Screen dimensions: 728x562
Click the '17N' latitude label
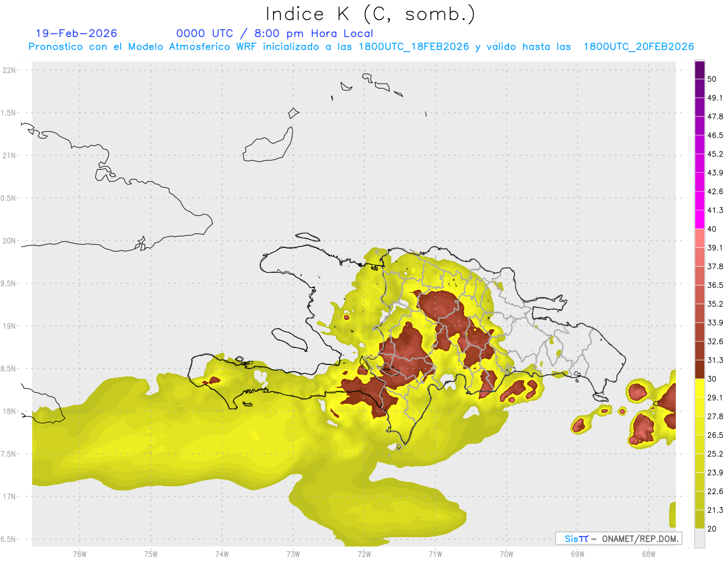[10, 497]
